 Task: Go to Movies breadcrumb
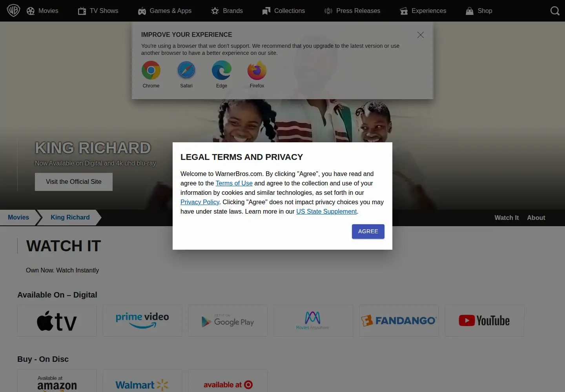point(18,218)
